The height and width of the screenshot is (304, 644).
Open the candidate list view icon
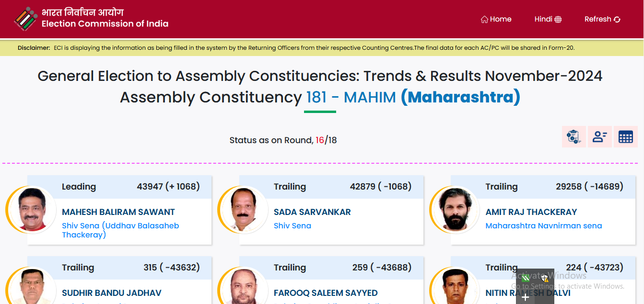click(600, 136)
